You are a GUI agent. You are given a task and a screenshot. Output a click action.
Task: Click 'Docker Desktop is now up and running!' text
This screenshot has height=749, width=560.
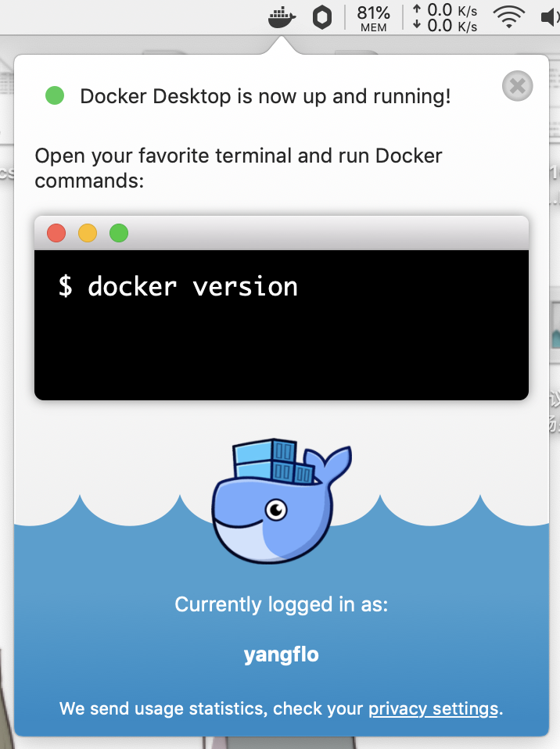(265, 96)
